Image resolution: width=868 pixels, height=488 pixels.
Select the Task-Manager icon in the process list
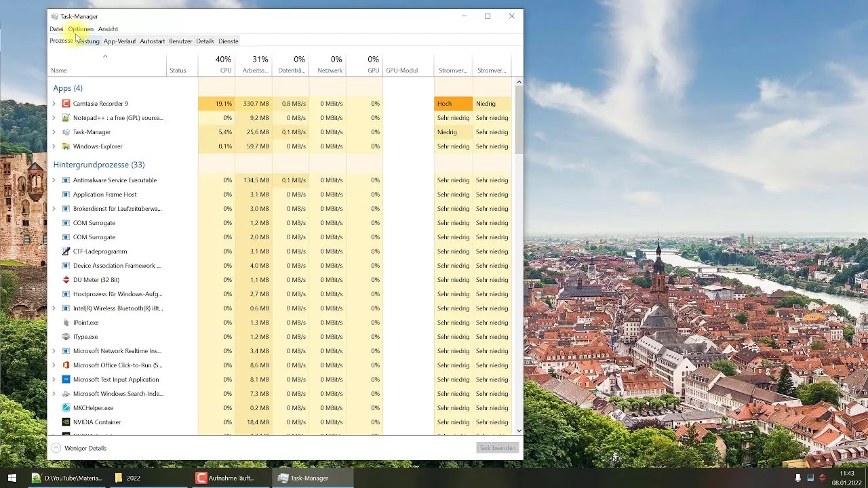pyautogui.click(x=66, y=131)
